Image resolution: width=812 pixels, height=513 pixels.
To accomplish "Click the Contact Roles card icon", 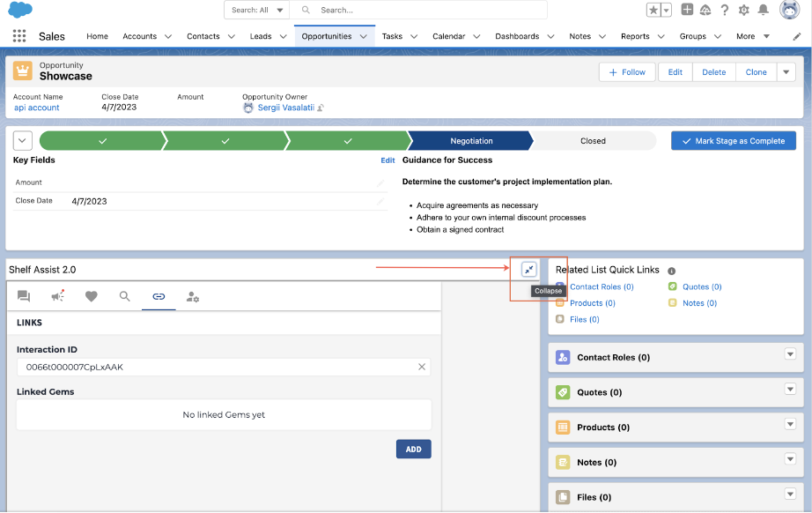I will pos(563,357).
